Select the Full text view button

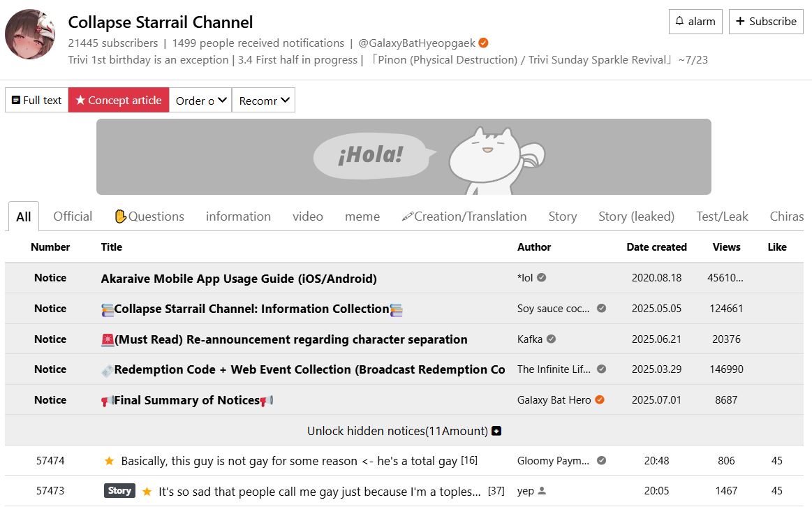point(37,100)
